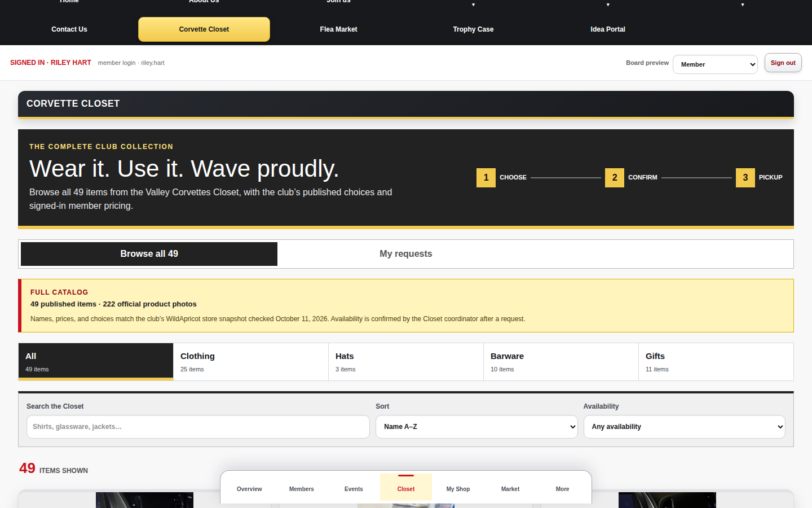Click the 'FULL CATALOG' notice heading
This screenshot has width=812, height=508.
pyautogui.click(x=59, y=292)
